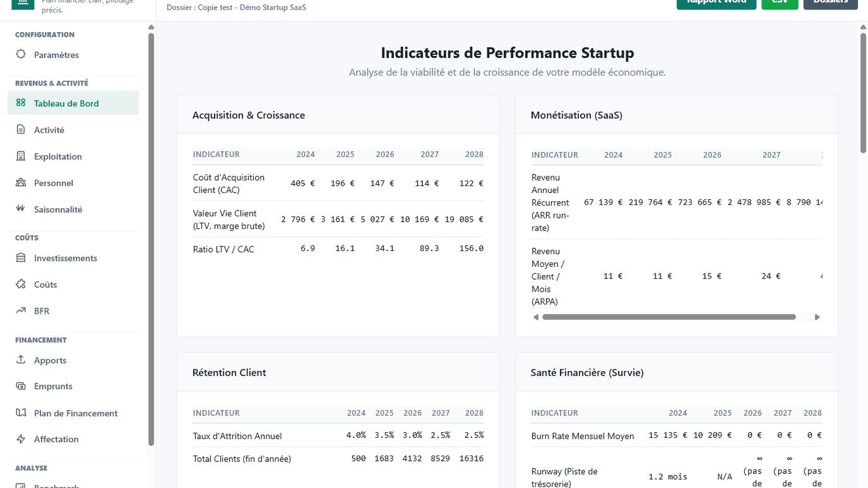Click the ratio value '156.0'
Screen dimensions: 868x488
(471, 248)
